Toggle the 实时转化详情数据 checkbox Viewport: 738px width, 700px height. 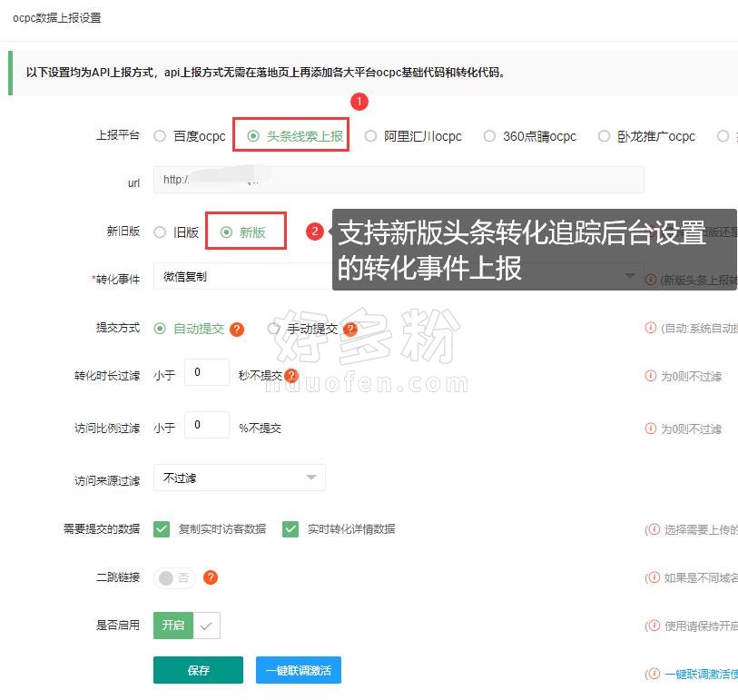point(290,529)
